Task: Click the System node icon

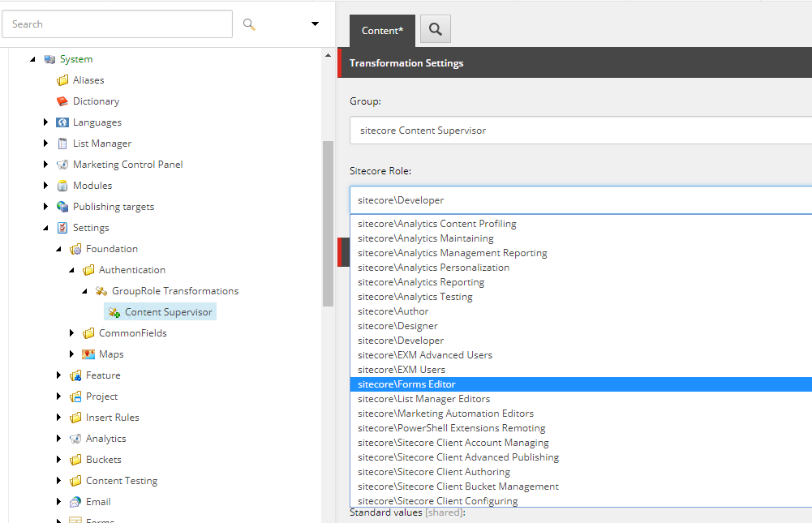Action: tap(49, 59)
